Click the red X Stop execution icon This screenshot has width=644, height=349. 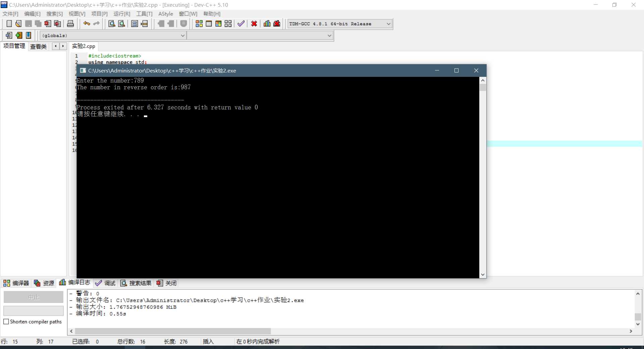[x=254, y=23]
